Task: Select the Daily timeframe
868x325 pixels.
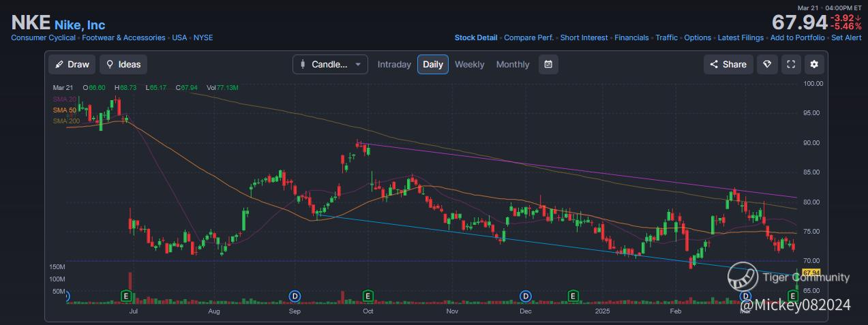Action: tap(433, 65)
